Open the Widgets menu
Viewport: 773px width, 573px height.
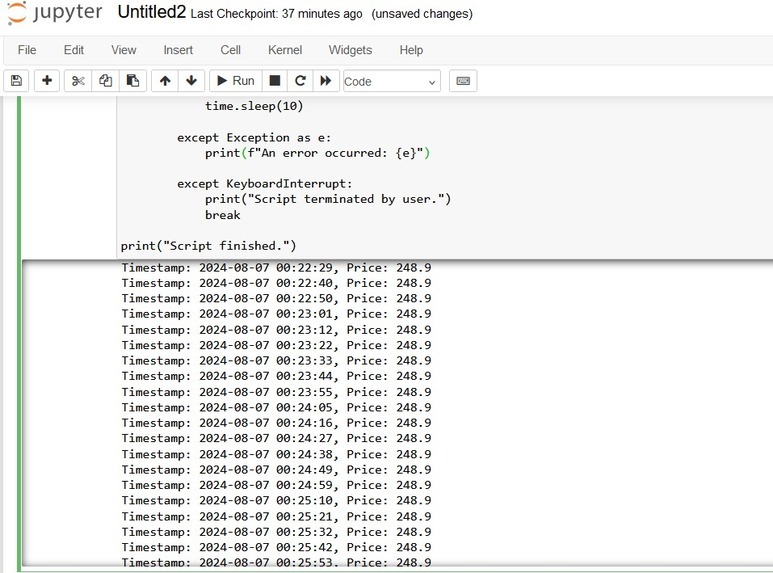click(350, 50)
